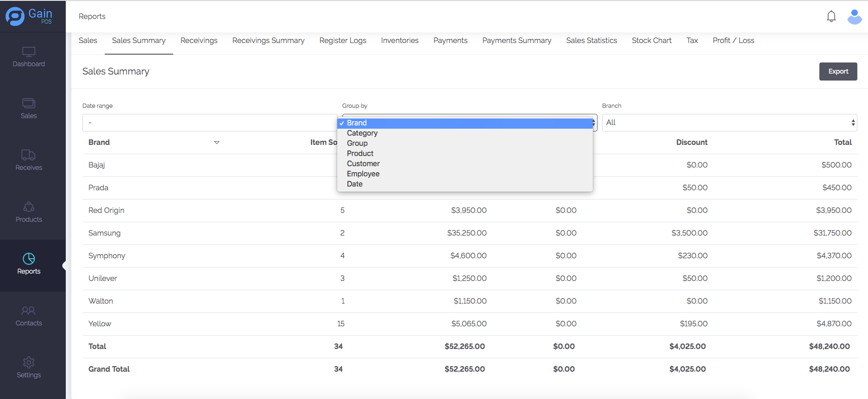Image resolution: width=868 pixels, height=399 pixels.
Task: Open the Dashboard monitor icon in sidebar
Action: pos(29,51)
